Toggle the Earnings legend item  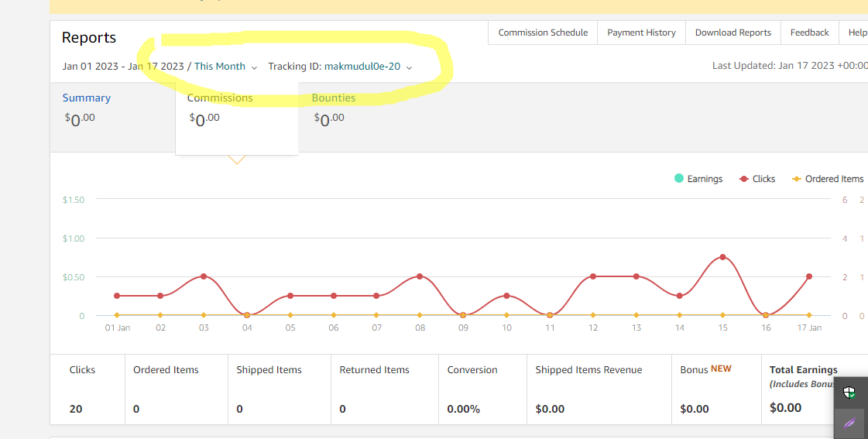(698, 179)
